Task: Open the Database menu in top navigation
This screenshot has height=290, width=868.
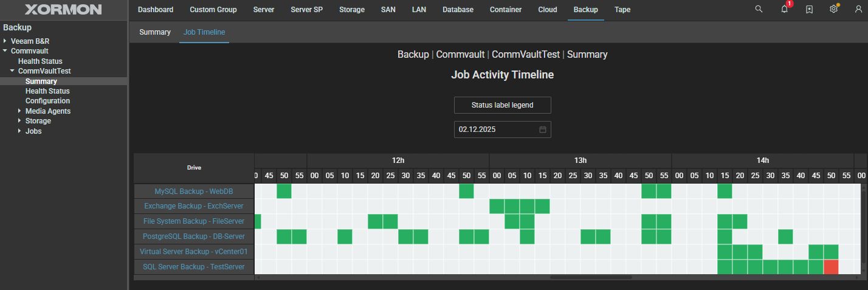Action: pos(458,10)
